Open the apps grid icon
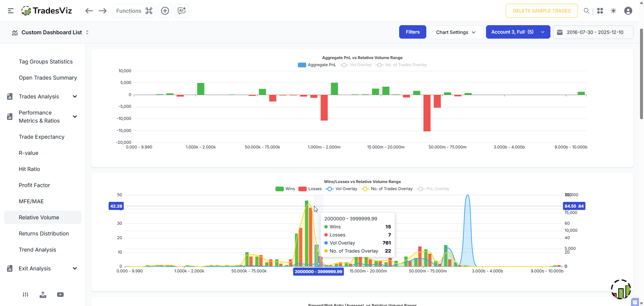The height and width of the screenshot is (306, 644). pyautogui.click(x=600, y=11)
